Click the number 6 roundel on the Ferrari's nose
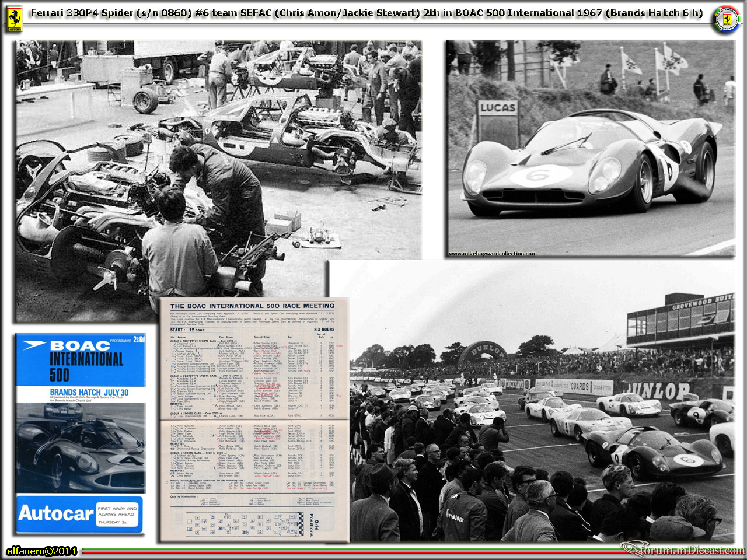Image resolution: width=747 pixels, height=560 pixels. click(540, 176)
